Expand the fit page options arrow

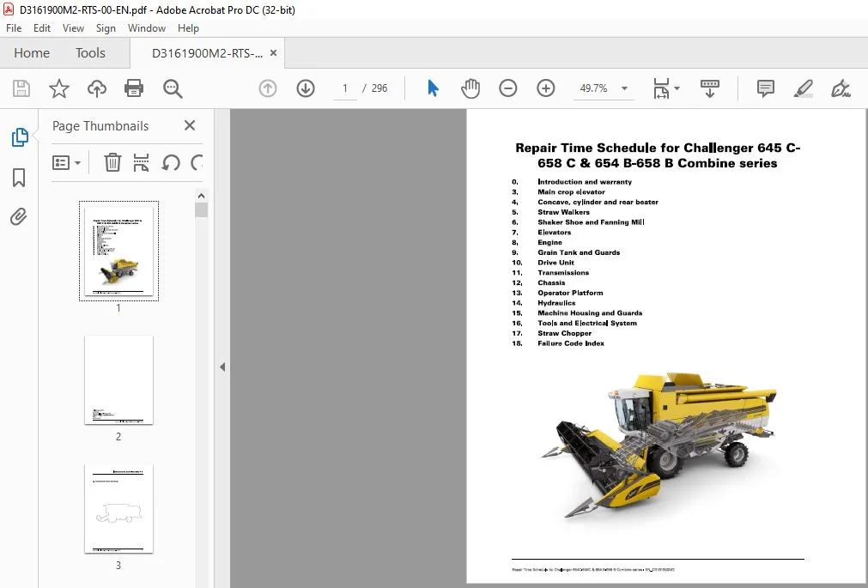point(677,88)
